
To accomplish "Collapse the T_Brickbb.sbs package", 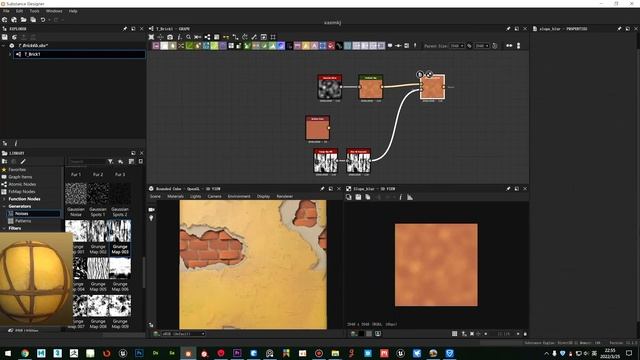I will point(4,46).
